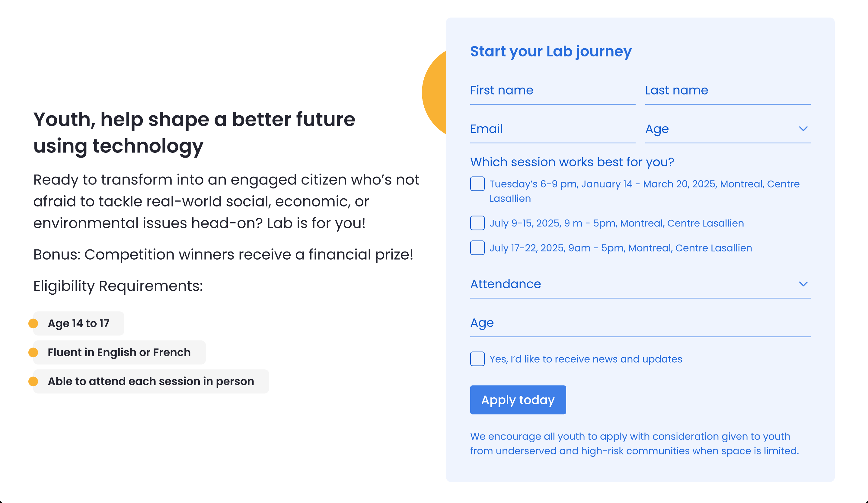
Task: Select the July 9-15, 2025 session checkbox
Action: pos(477,223)
